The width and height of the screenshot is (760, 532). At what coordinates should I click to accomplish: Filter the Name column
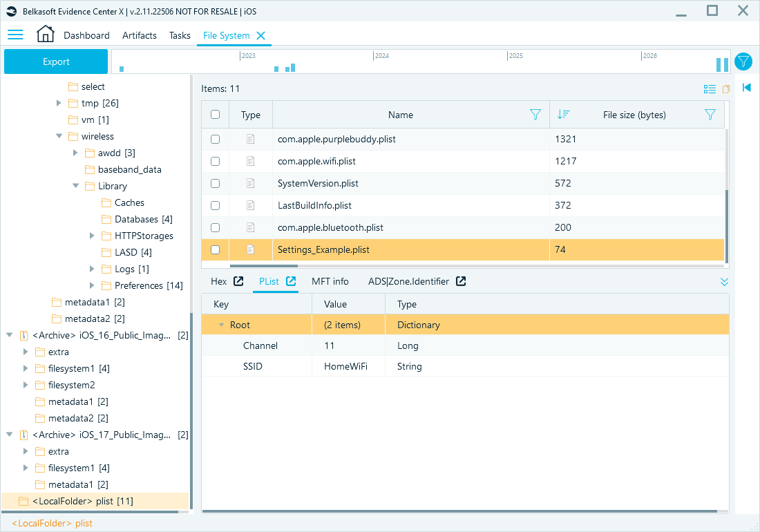pyautogui.click(x=535, y=115)
